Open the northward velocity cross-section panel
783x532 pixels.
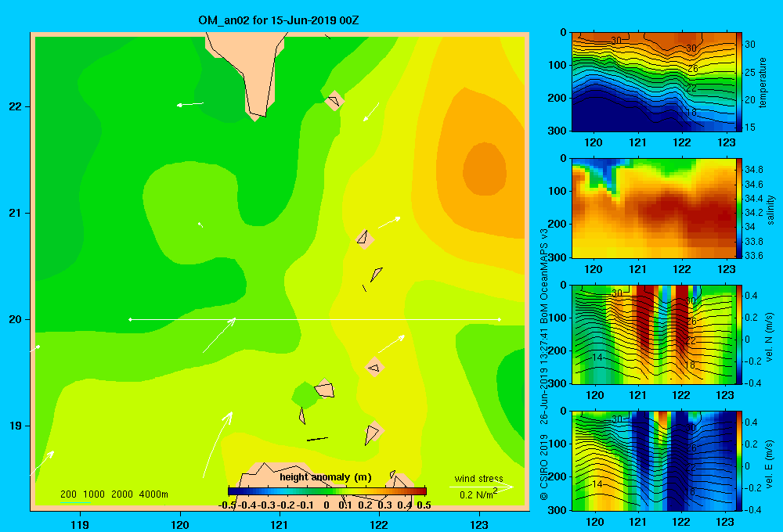click(654, 334)
